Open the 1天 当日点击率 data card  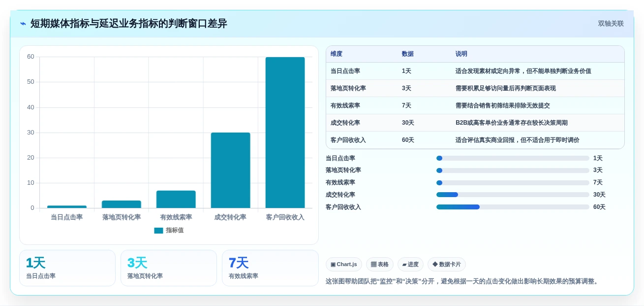point(67,268)
